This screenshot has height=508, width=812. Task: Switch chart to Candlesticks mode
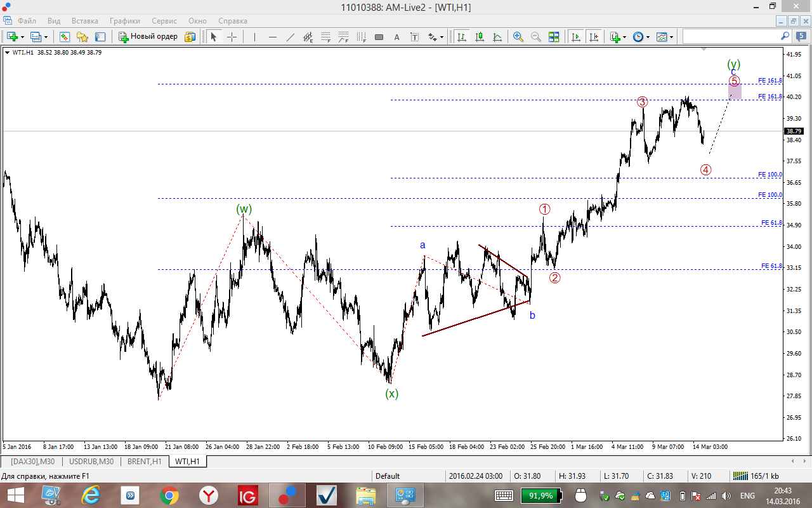pos(479,37)
